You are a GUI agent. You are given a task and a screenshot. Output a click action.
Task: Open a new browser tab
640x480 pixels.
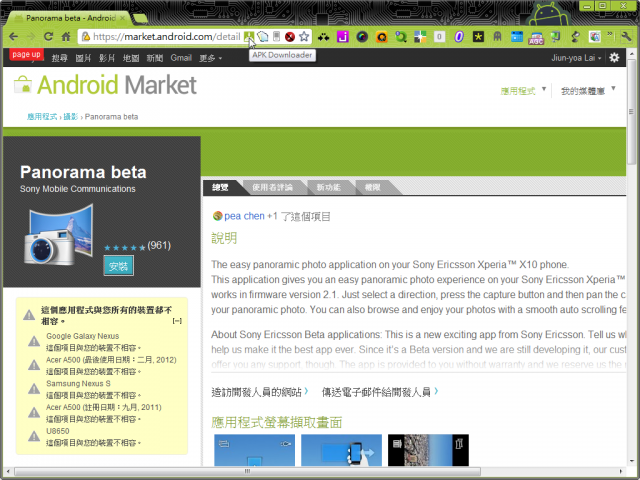[140, 18]
